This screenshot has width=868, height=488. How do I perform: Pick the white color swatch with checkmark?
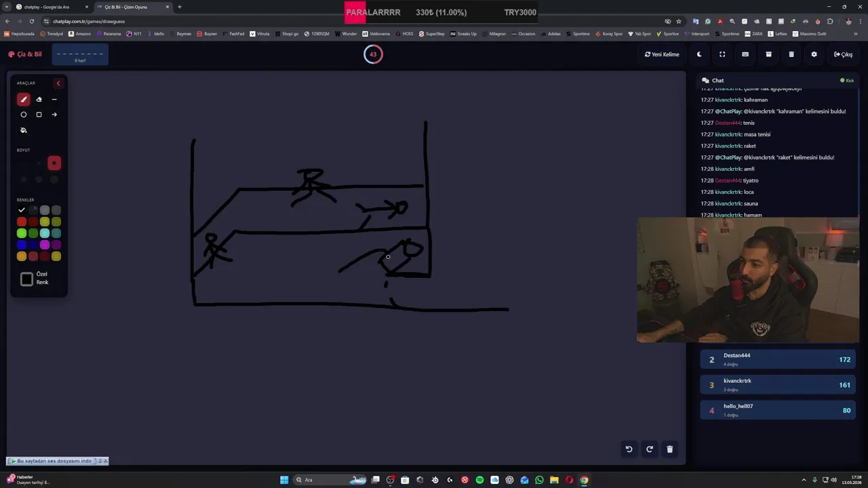22,210
